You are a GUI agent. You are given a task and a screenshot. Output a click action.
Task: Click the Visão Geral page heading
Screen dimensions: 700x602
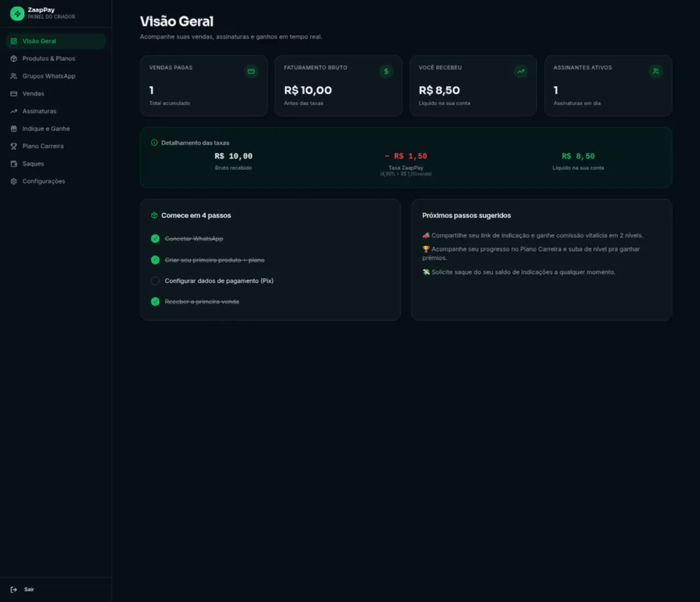[x=177, y=21]
